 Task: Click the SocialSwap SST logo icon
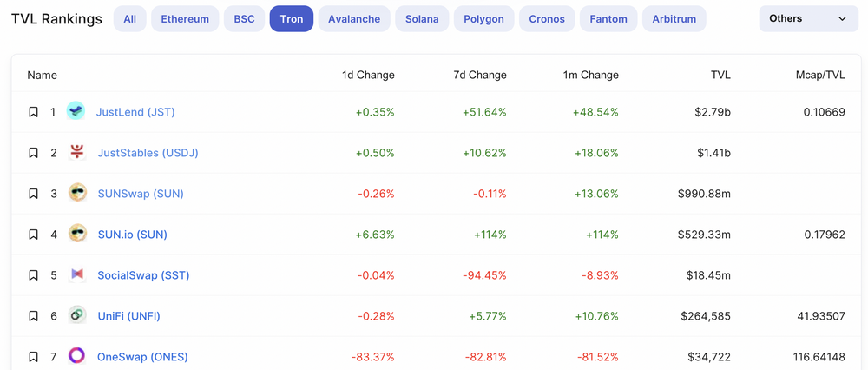(x=77, y=274)
